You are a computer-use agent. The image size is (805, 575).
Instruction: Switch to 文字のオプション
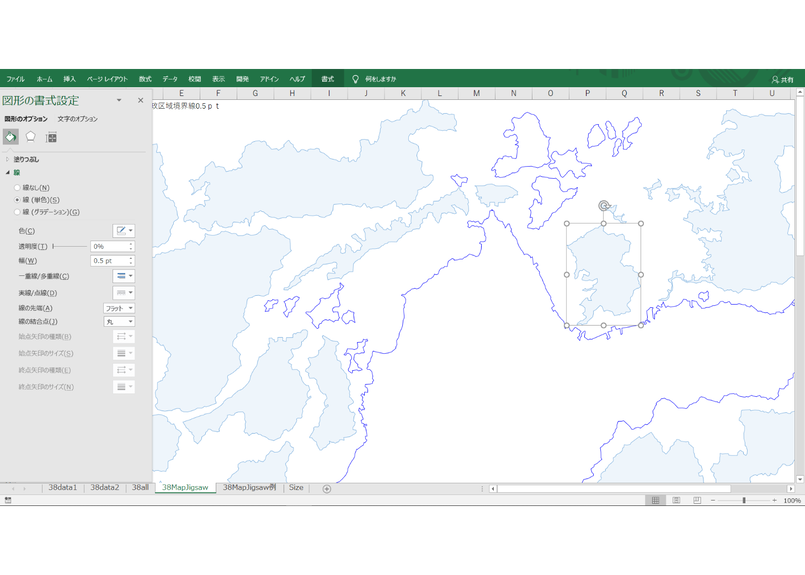(78, 119)
